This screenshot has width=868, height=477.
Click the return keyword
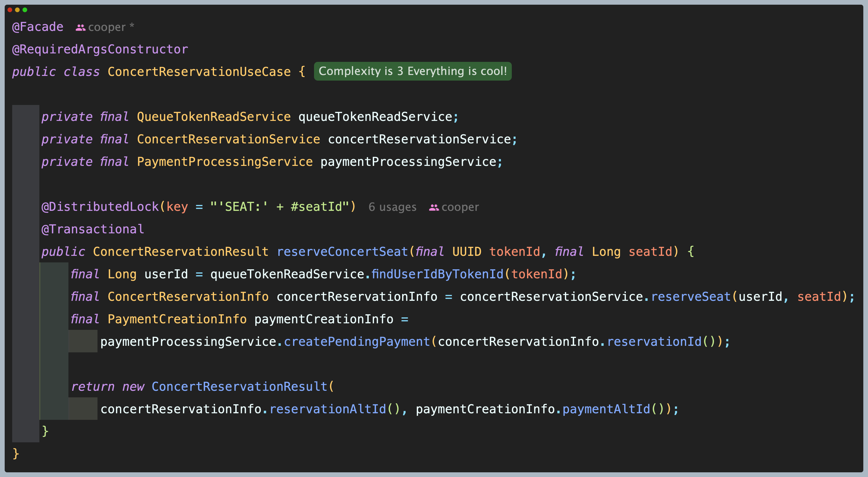point(93,386)
